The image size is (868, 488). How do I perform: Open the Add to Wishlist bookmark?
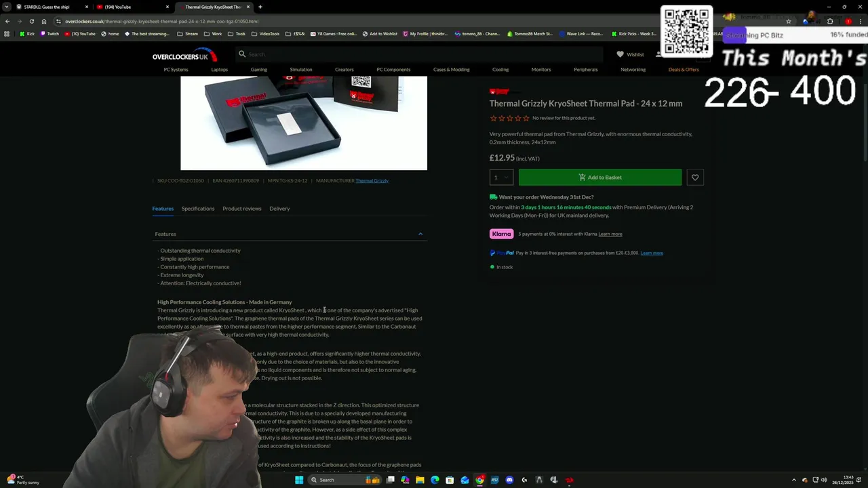pos(380,34)
